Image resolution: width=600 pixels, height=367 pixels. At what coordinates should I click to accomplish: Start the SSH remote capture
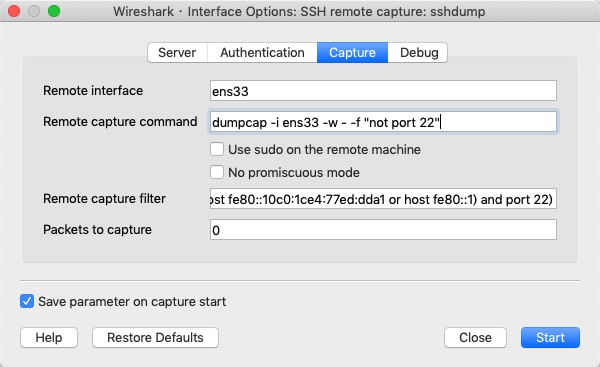(550, 338)
